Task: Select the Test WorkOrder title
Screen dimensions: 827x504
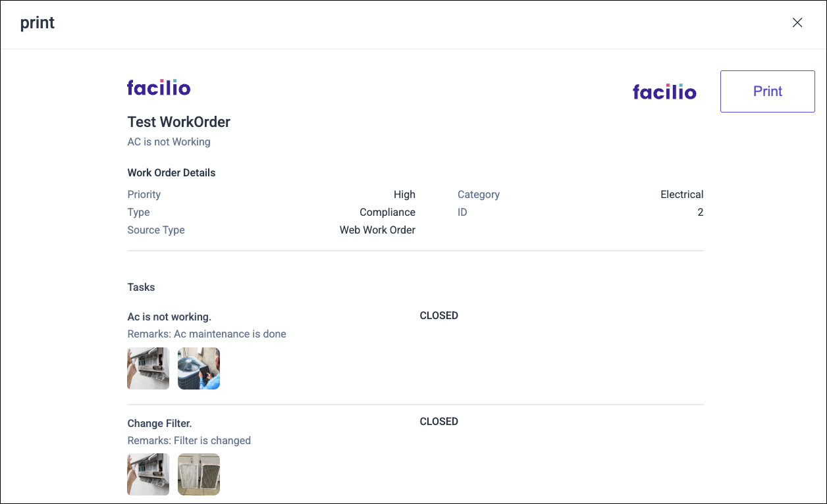Action: pyautogui.click(x=179, y=122)
